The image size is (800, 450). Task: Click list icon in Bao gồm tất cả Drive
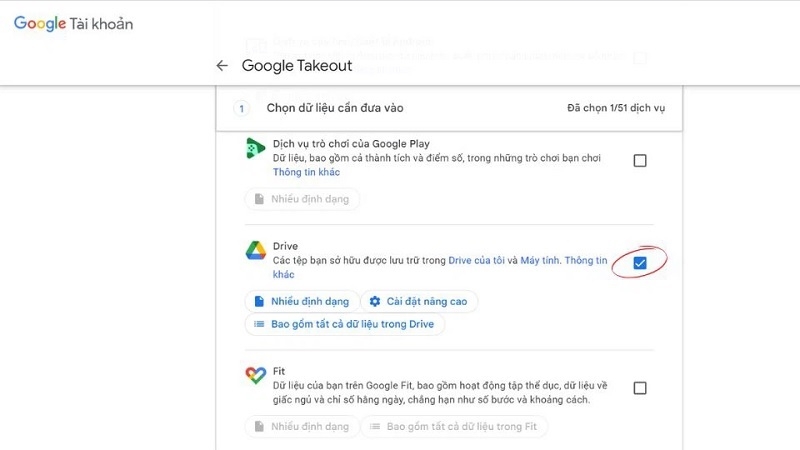[259, 324]
